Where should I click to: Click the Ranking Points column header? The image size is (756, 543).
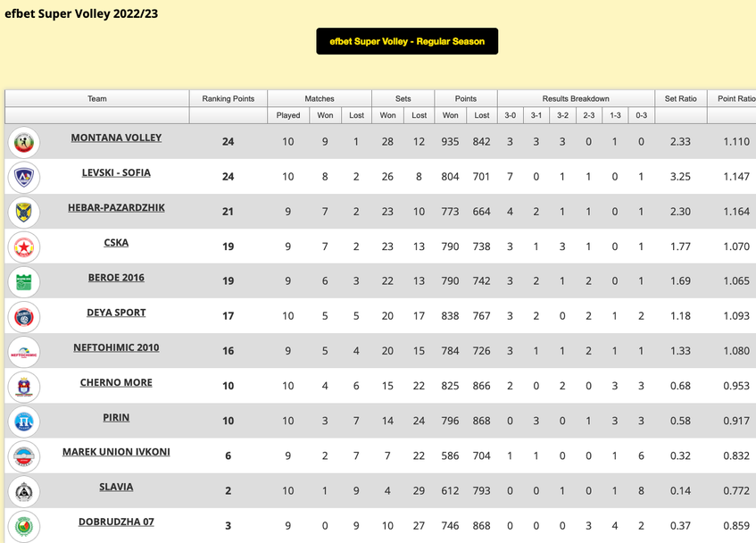pos(228,98)
